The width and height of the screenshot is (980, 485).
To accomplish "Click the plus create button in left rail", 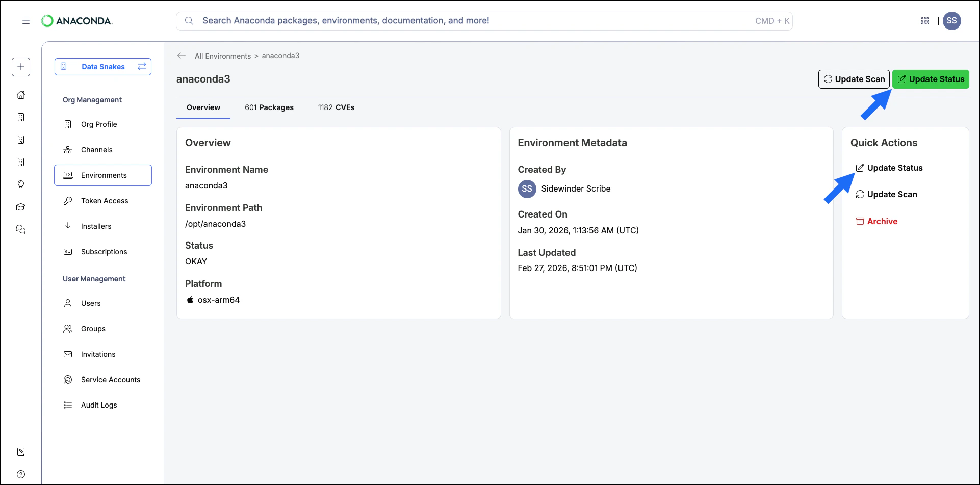I will point(21,67).
